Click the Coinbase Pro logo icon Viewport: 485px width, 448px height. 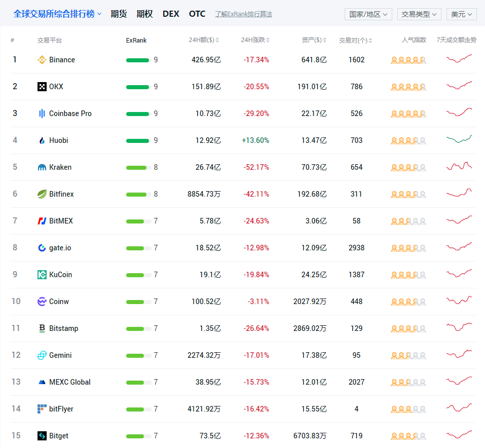coord(42,114)
